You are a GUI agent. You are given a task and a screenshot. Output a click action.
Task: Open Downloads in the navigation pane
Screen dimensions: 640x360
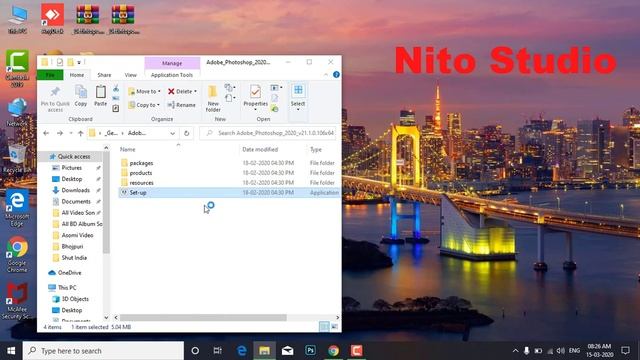coord(75,190)
